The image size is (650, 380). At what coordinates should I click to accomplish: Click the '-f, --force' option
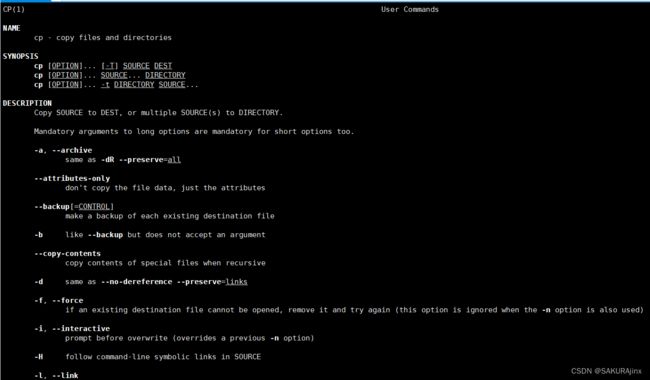[58, 300]
